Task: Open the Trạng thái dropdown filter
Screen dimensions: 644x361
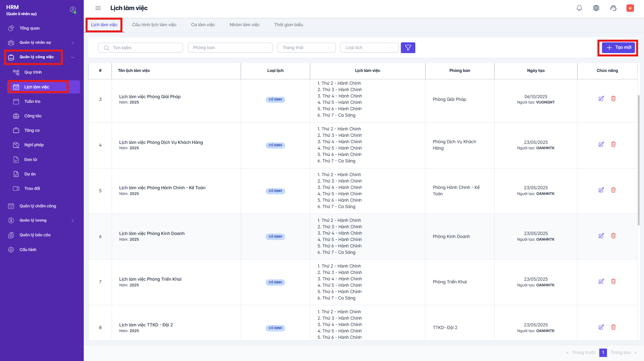Action: pyautogui.click(x=306, y=48)
